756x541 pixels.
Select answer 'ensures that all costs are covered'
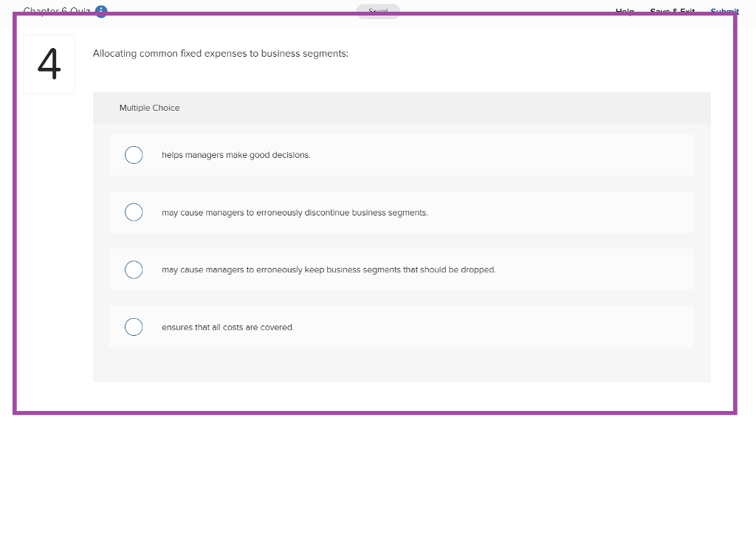pos(134,326)
